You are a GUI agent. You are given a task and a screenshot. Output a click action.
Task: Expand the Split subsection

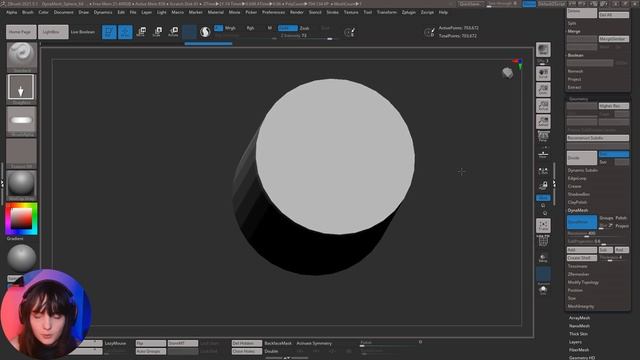572,23
